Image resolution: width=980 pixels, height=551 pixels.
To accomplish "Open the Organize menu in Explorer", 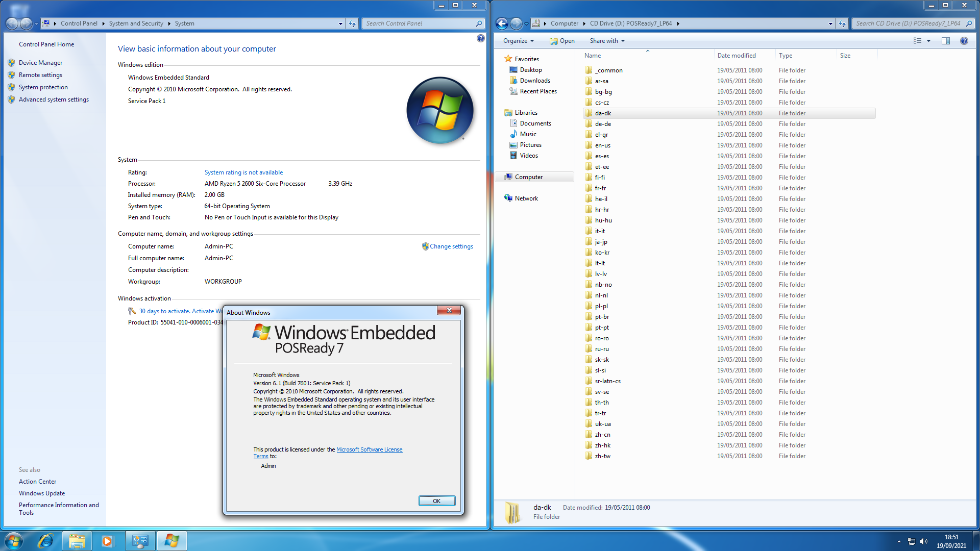I will (x=519, y=41).
